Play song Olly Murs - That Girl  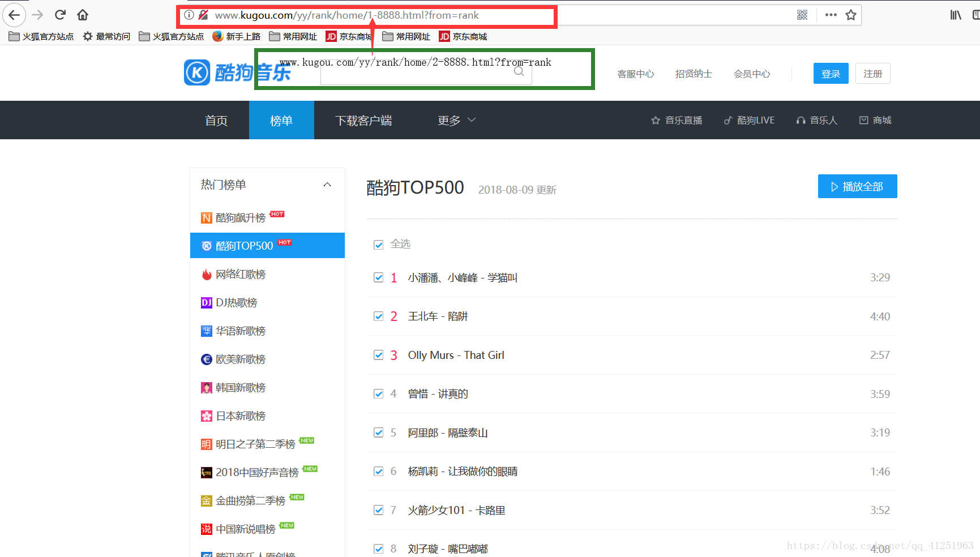coord(456,355)
